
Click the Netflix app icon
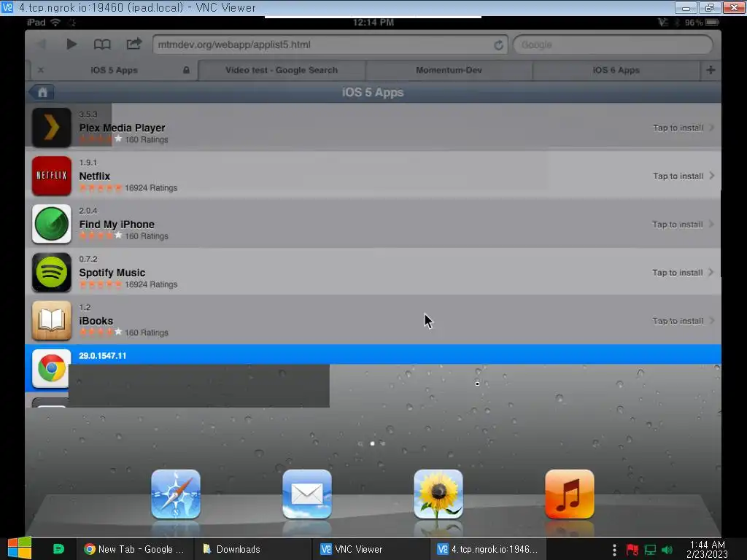coord(52,176)
